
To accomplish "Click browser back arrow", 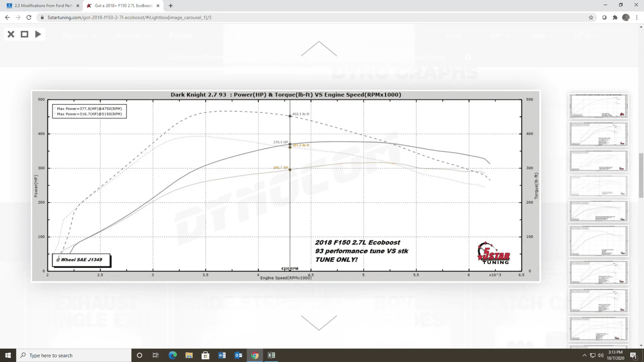I will tap(7, 17).
